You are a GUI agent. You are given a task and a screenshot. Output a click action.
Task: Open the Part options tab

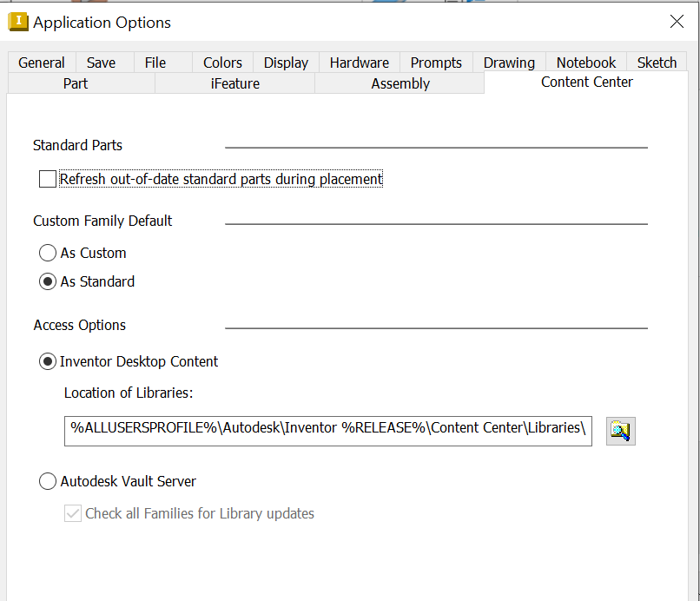click(x=75, y=83)
